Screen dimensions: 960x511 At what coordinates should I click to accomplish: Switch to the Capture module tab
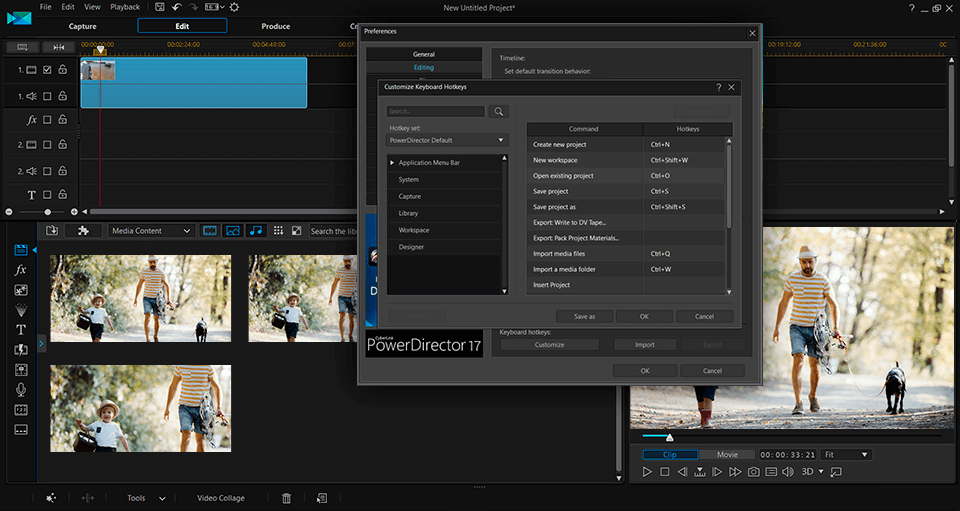pyautogui.click(x=83, y=26)
